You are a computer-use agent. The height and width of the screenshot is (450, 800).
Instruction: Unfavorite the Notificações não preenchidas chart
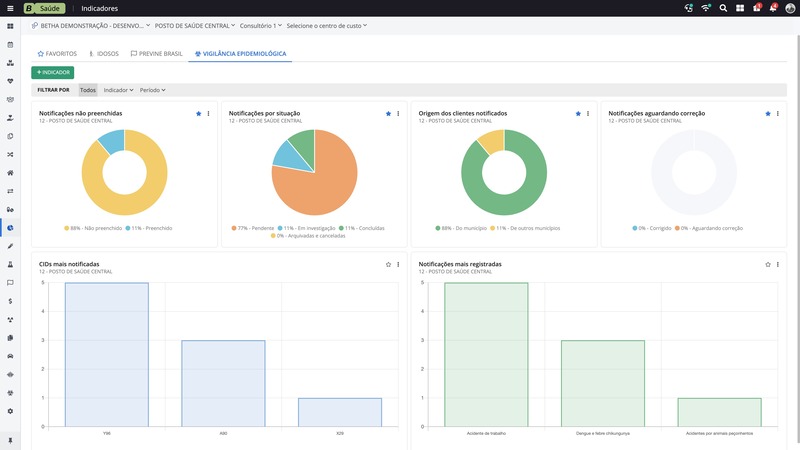pos(198,114)
